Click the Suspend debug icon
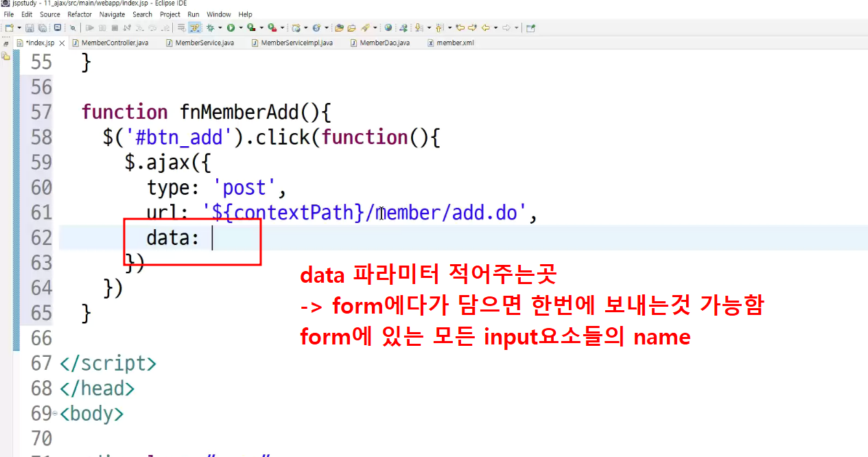 102,28
